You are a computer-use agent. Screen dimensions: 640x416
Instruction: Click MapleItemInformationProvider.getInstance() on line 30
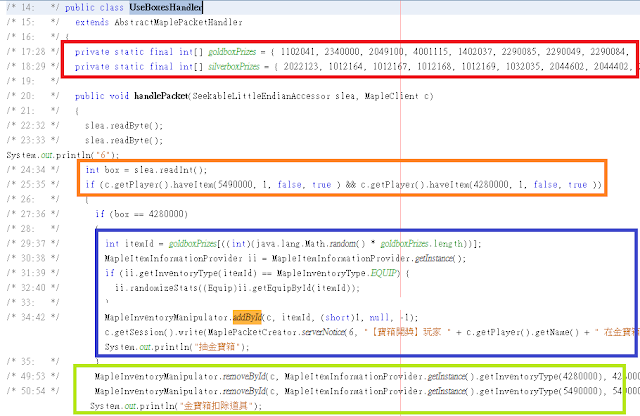point(369,258)
